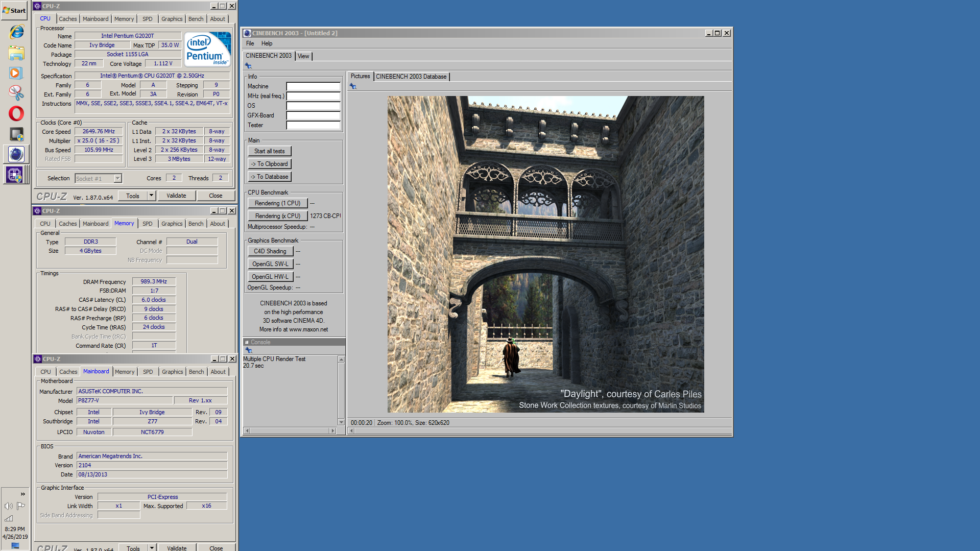Open Caches tab in the top CPU-Z window
Image resolution: width=980 pixels, height=551 pixels.
click(x=67, y=19)
